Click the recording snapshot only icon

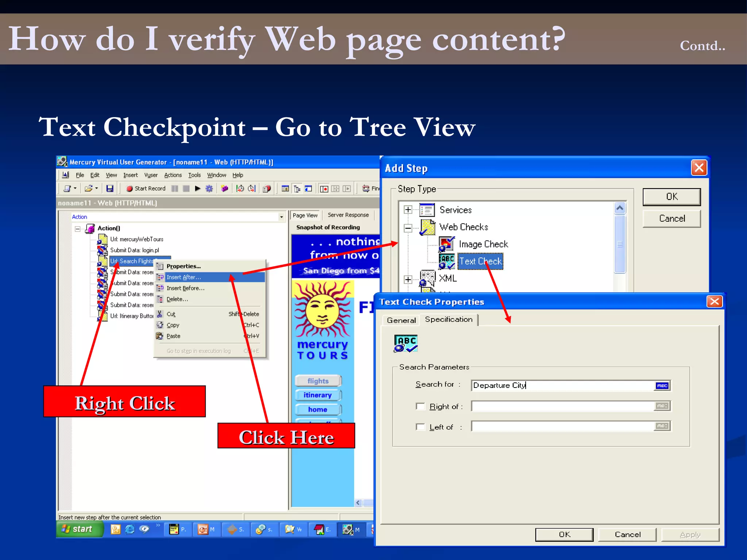tap(324, 188)
